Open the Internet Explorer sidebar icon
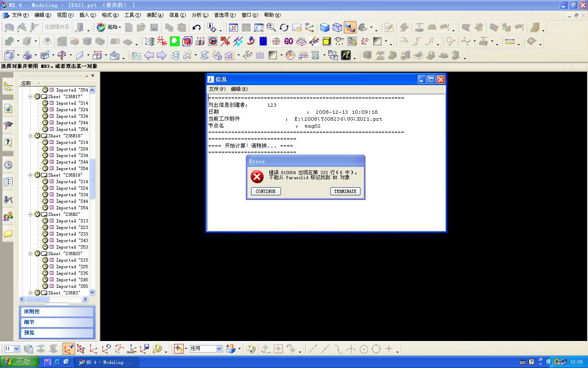This screenshot has height=368, width=588. pos(8,108)
